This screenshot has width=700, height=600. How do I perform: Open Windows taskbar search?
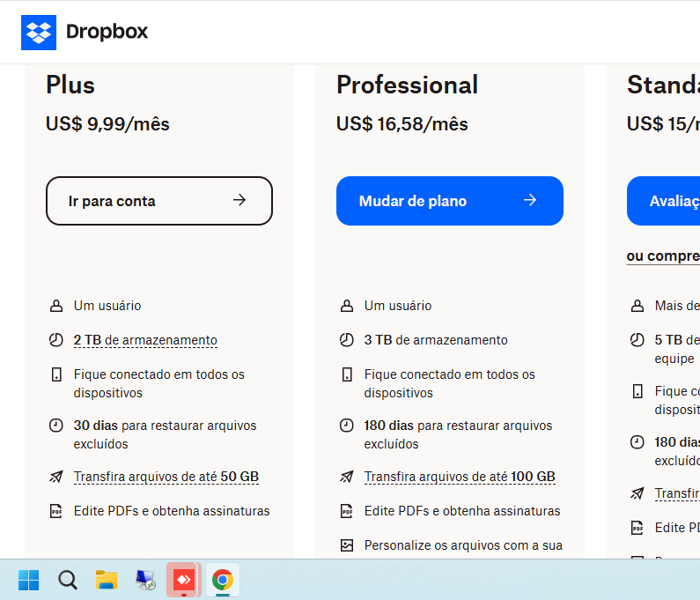(x=68, y=580)
